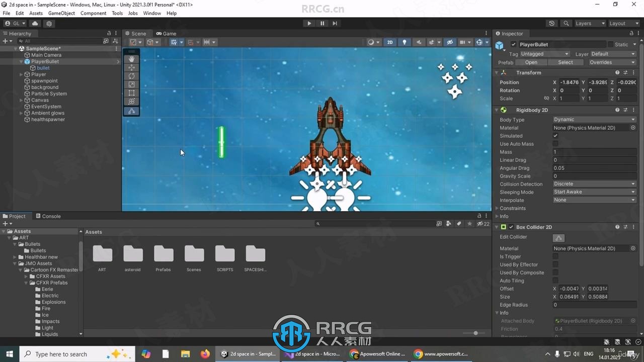Image resolution: width=644 pixels, height=362 pixels.
Task: Pick Rigidbody 2D Material object selector
Action: point(633,128)
